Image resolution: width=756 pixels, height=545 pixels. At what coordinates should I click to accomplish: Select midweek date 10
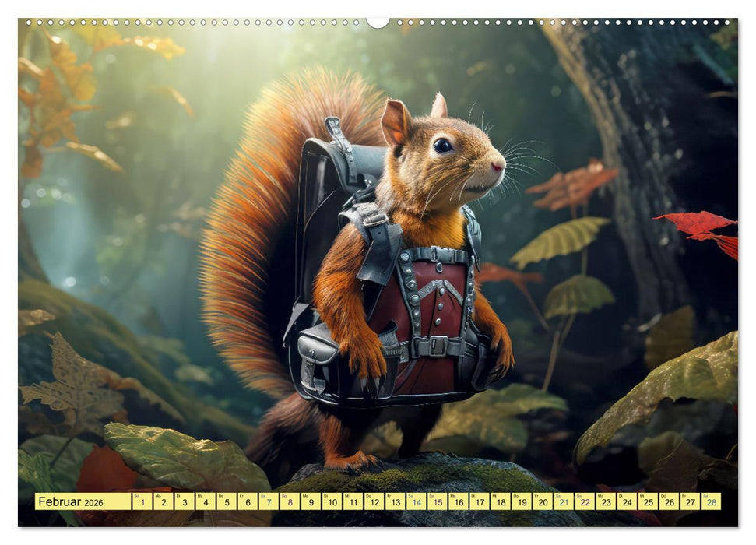[333, 503]
